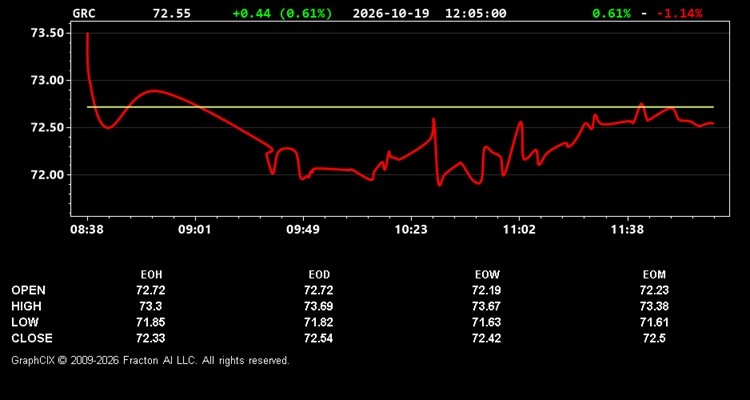
Task: Select the CLOSE row label
Action: click(32, 338)
